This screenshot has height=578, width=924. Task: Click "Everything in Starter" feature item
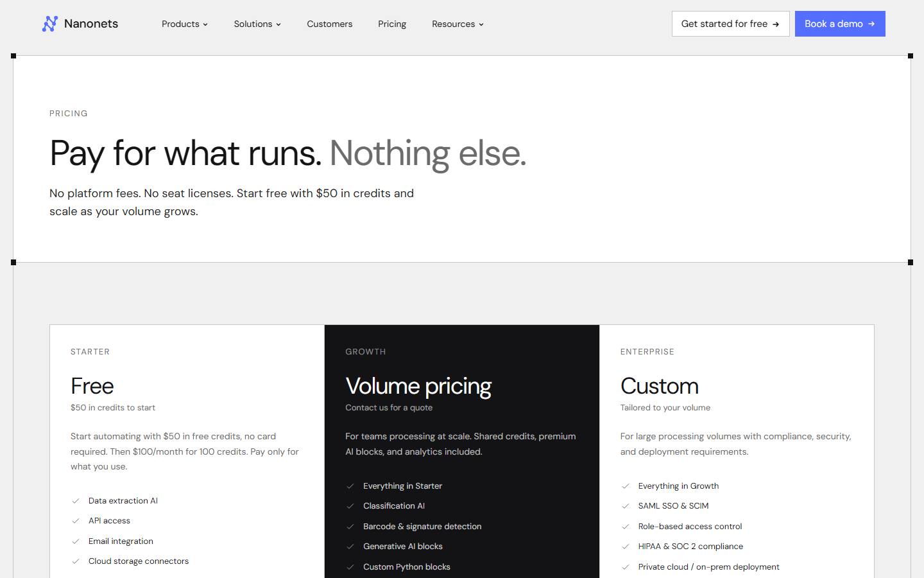click(x=402, y=486)
